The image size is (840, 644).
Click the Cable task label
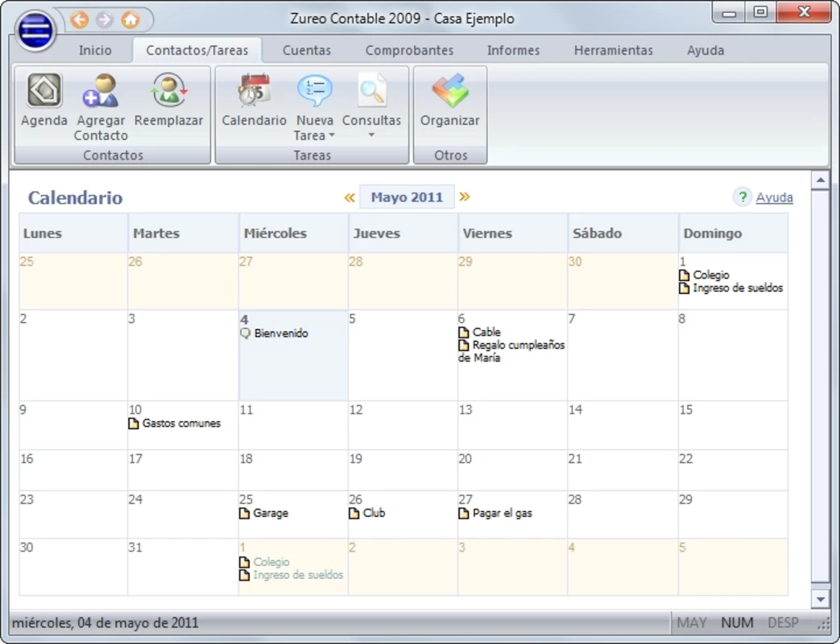point(487,332)
